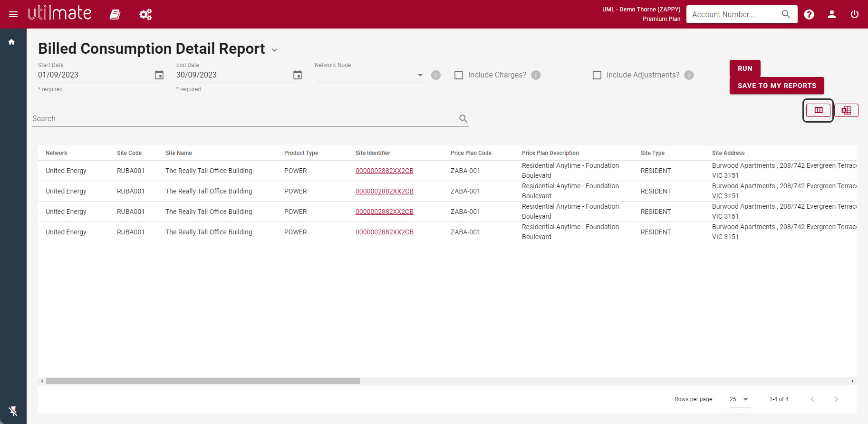Open the user profile icon
Viewport: 868px width, 424px height.
pyautogui.click(x=832, y=14)
